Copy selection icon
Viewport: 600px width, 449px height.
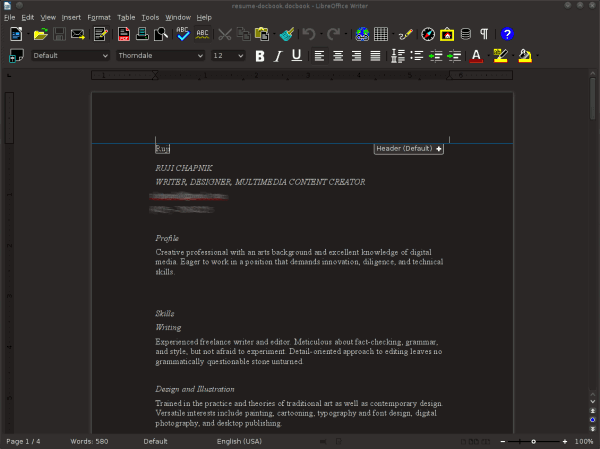click(243, 34)
